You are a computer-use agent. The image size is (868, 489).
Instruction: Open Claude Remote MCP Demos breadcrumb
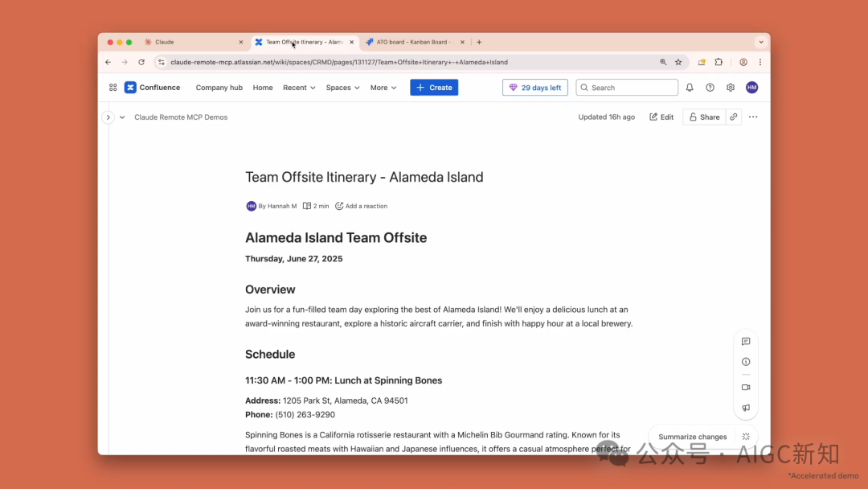coord(181,117)
